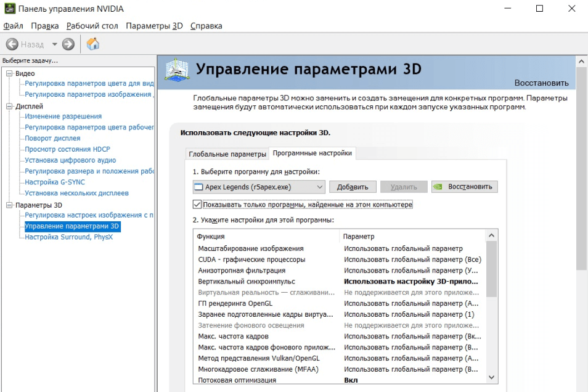The height and width of the screenshot is (392, 588).
Task: Click the NVIDIA logo in title bar
Action: [8, 9]
